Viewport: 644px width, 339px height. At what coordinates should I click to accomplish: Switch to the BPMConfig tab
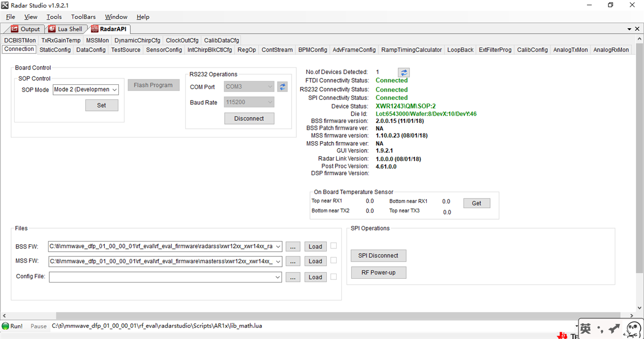pyautogui.click(x=313, y=50)
